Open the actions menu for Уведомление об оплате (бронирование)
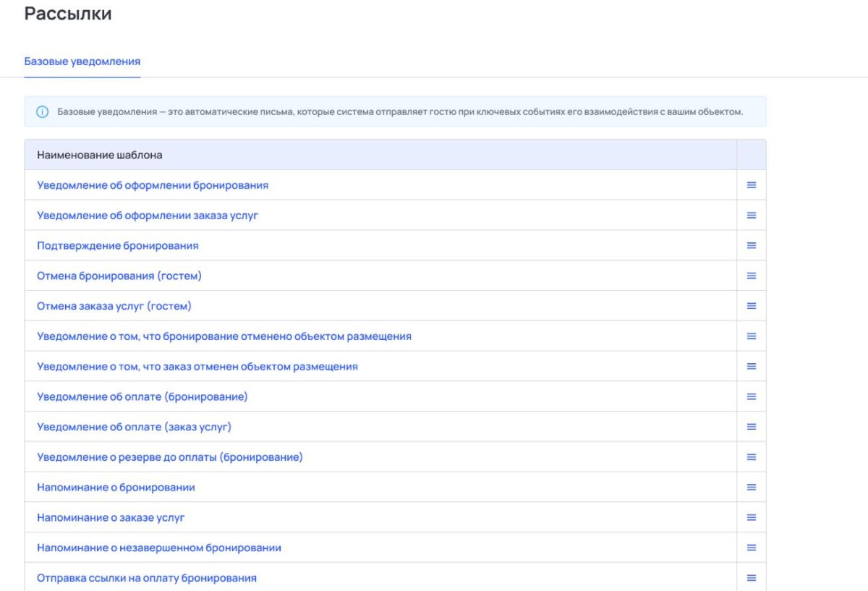The height and width of the screenshot is (591, 868). [751, 396]
